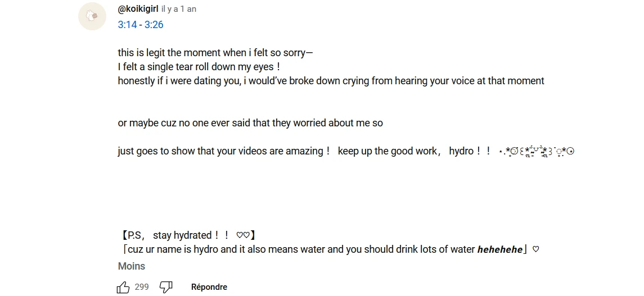Collapse the comment with 'Moins'
Viewport: 644px width, 296px height.
[x=132, y=266]
